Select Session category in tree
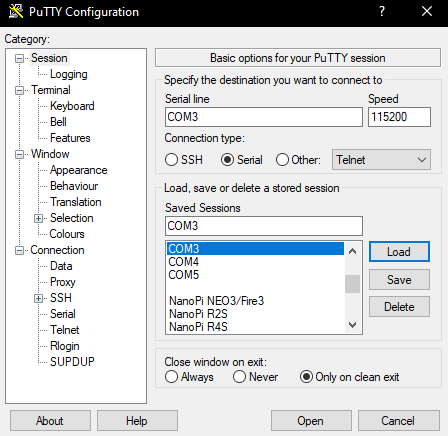Image resolution: width=448 pixels, height=436 pixels. (x=49, y=58)
